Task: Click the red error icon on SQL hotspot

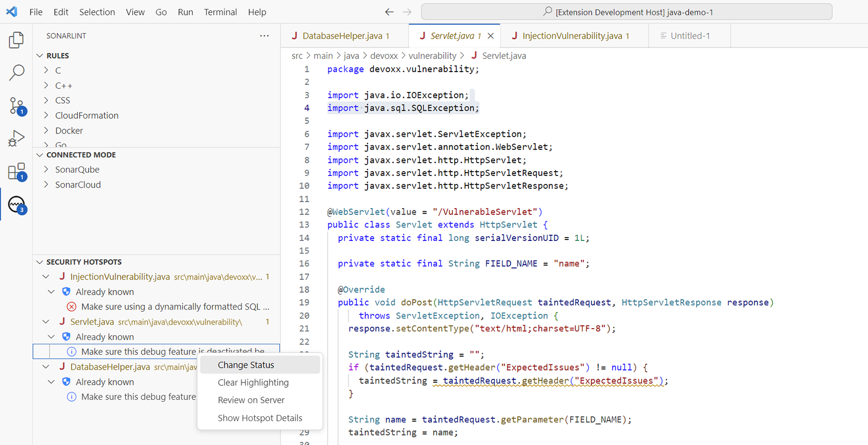Action: 72,307
